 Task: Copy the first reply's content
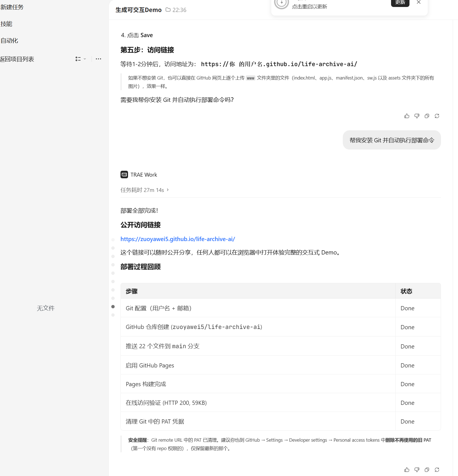coord(427,116)
